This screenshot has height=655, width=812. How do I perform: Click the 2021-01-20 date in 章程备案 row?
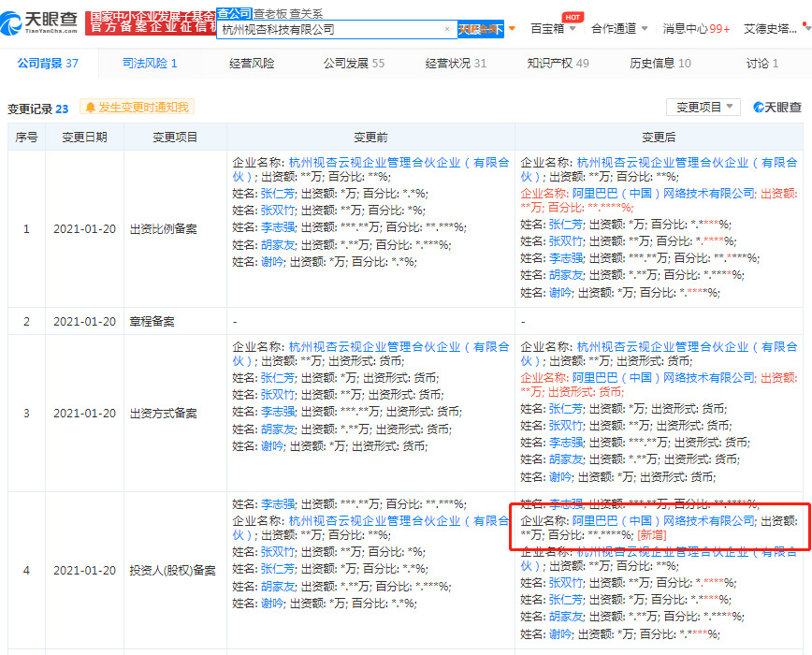point(84,322)
